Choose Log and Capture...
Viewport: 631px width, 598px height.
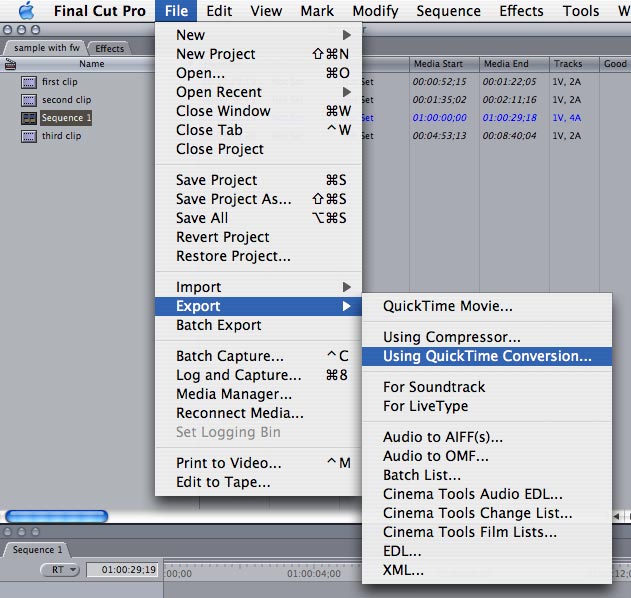[x=258, y=375]
